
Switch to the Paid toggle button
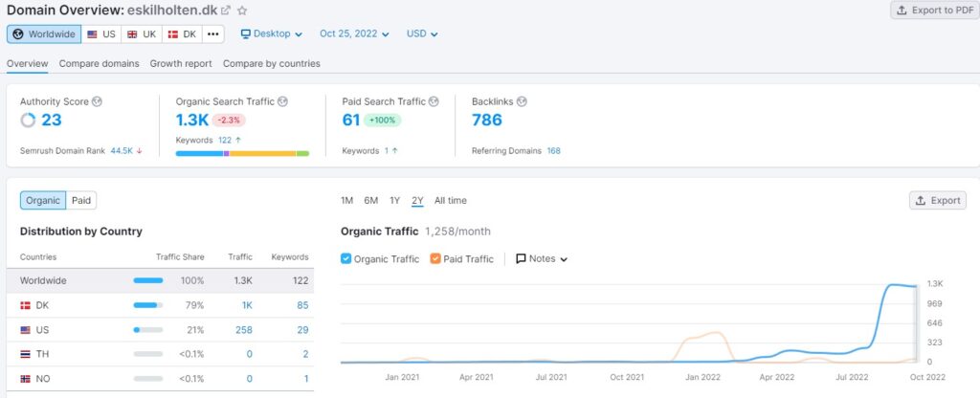click(81, 201)
